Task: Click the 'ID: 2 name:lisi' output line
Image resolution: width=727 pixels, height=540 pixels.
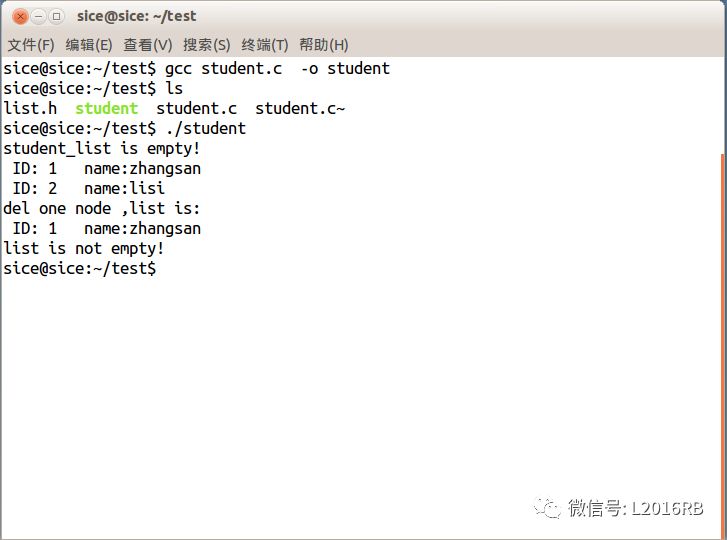Action: [88, 188]
